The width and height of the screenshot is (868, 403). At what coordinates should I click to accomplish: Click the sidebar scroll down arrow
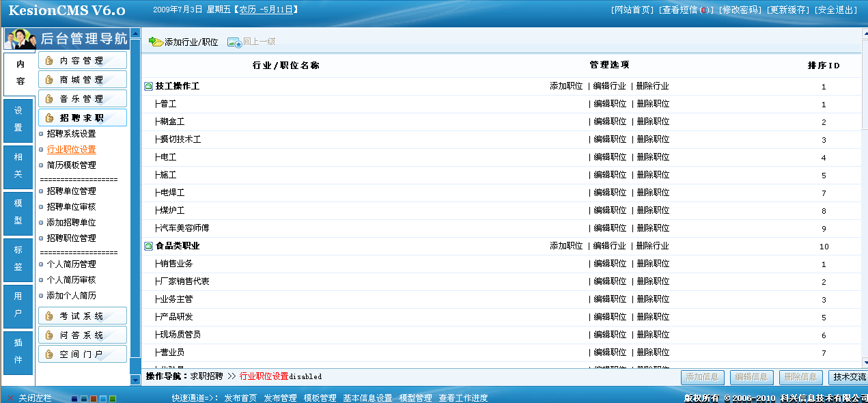click(x=135, y=380)
